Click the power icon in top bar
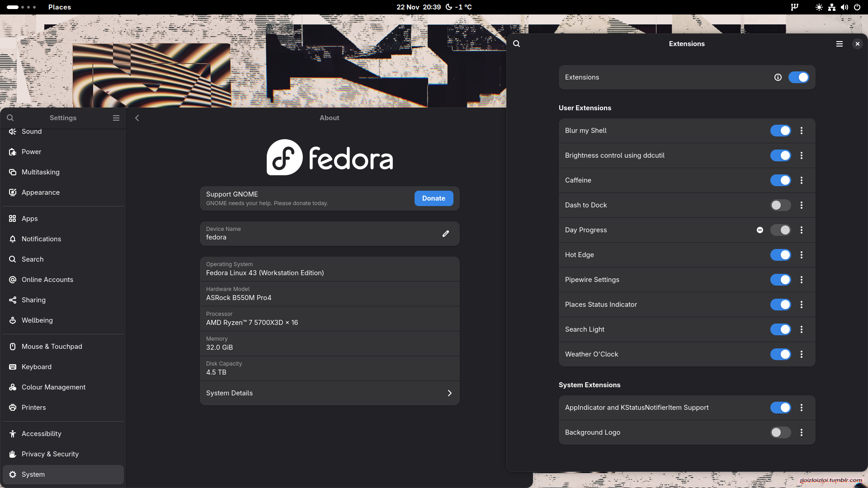This screenshot has height=488, width=868. (857, 7)
